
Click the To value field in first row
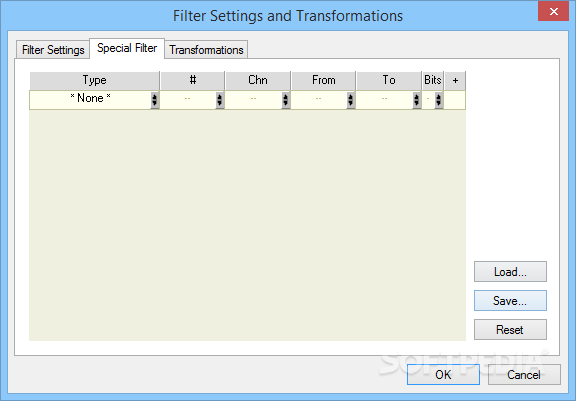384,100
